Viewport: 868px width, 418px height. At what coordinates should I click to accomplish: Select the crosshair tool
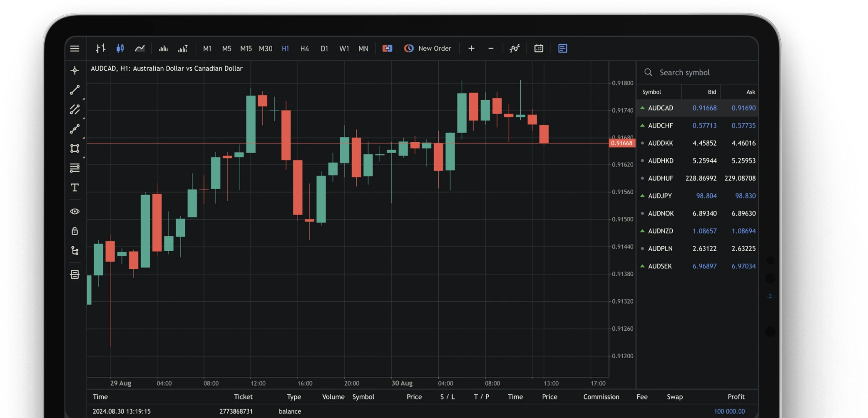[x=75, y=70]
